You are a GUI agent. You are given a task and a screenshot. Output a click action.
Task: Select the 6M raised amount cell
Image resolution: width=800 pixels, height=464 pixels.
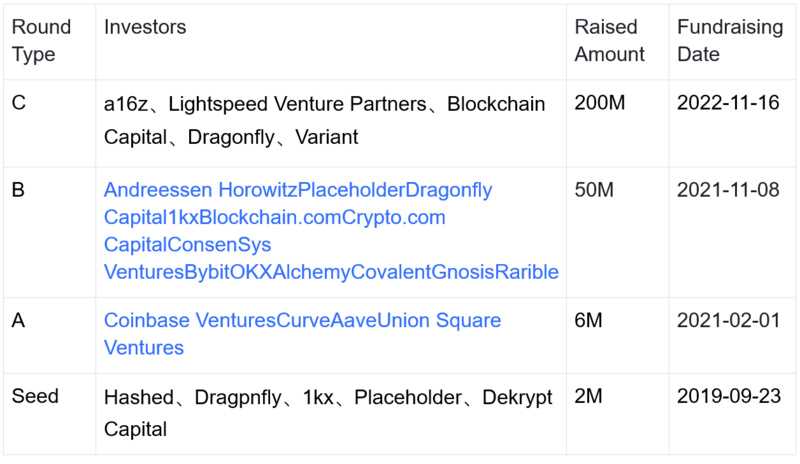[x=587, y=321]
